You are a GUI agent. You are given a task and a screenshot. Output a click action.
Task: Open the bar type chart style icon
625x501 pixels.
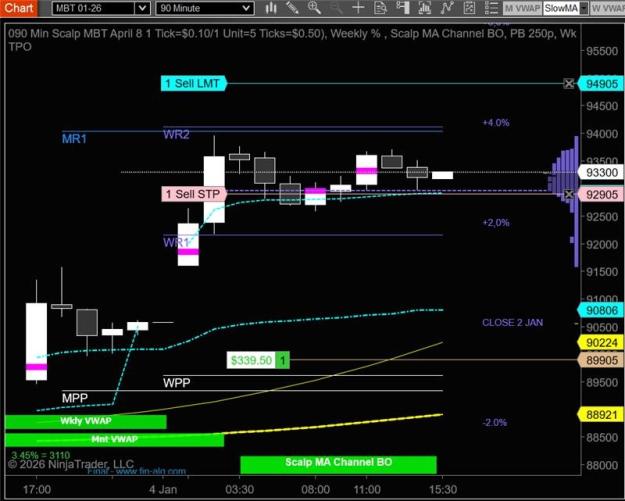pyautogui.click(x=271, y=8)
